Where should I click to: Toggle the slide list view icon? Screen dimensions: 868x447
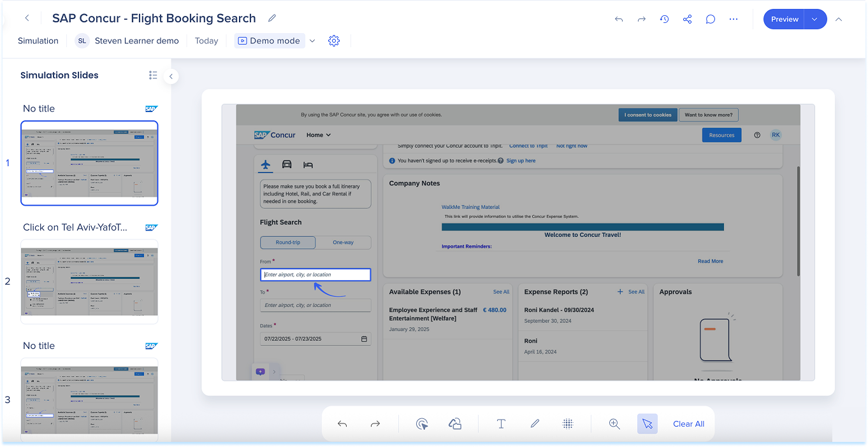point(153,75)
